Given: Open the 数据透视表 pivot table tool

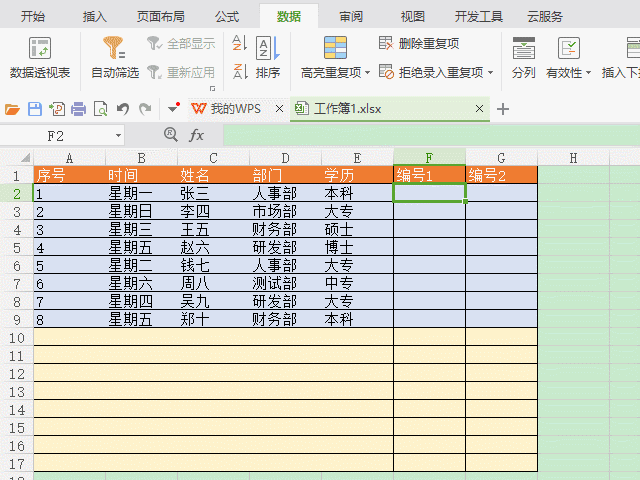Looking at the screenshot, I should pyautogui.click(x=40, y=58).
